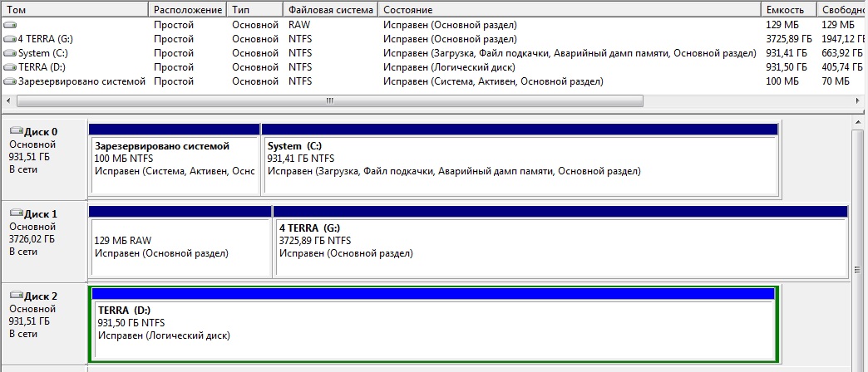Click the 1947,12 free space cell
The width and height of the screenshot is (868, 372).
tap(844, 39)
